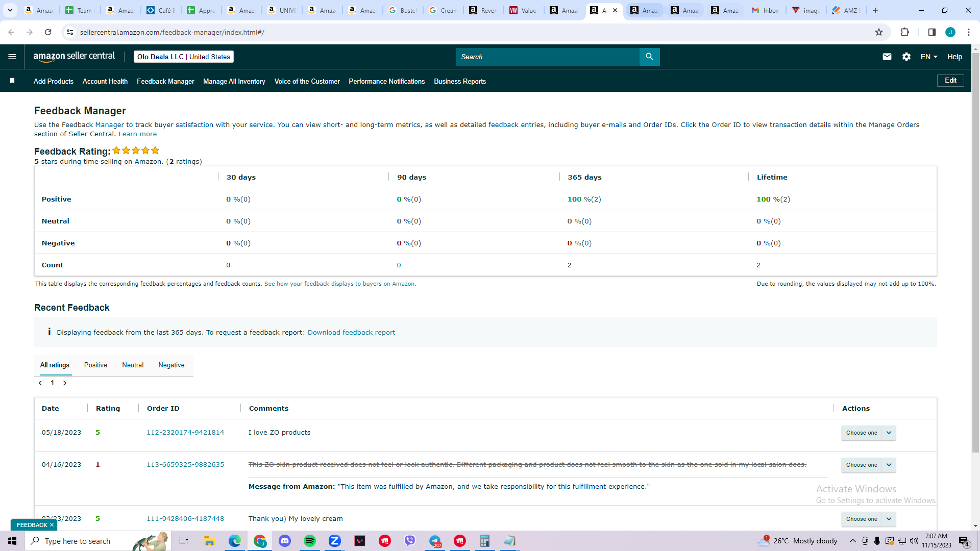Go to next feedback page arrow
Viewport: 980px width, 551px height.
[65, 383]
